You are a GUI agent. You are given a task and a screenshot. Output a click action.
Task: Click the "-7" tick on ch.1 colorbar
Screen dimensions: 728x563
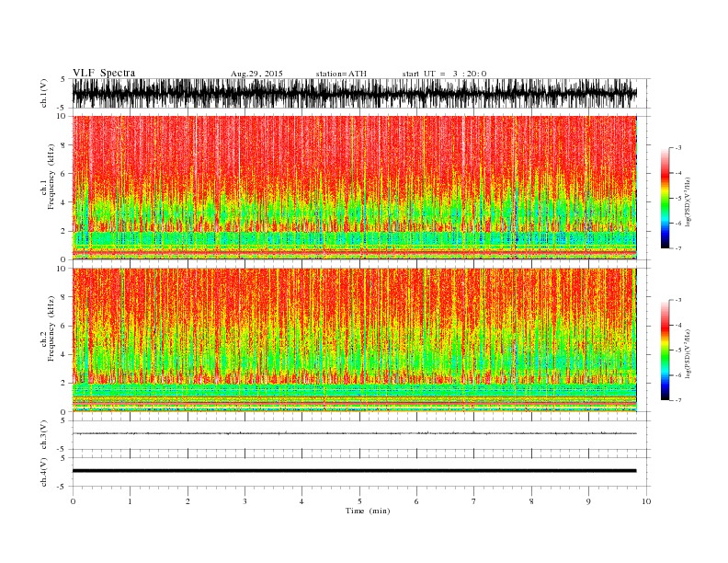coord(677,248)
